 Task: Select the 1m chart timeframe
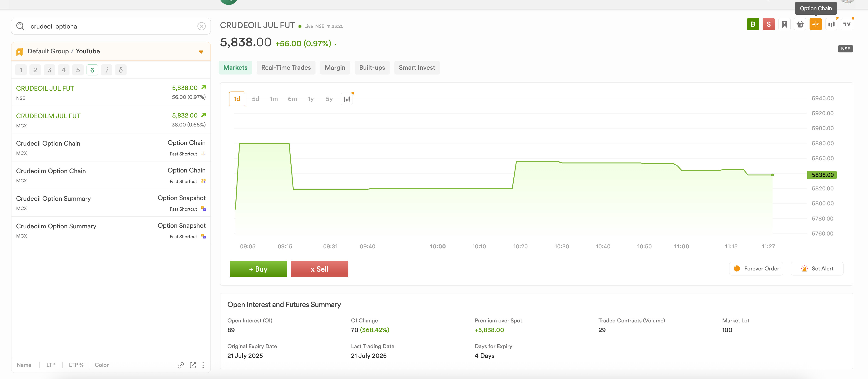274,99
